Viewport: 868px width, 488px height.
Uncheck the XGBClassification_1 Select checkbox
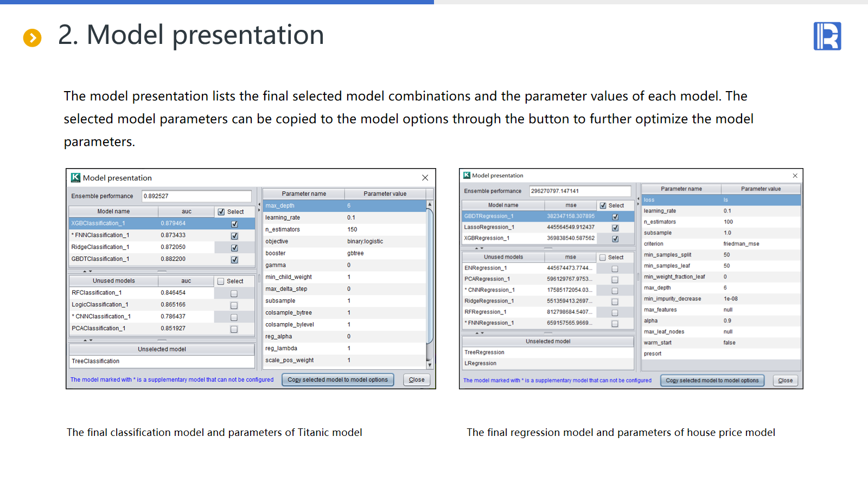point(234,224)
